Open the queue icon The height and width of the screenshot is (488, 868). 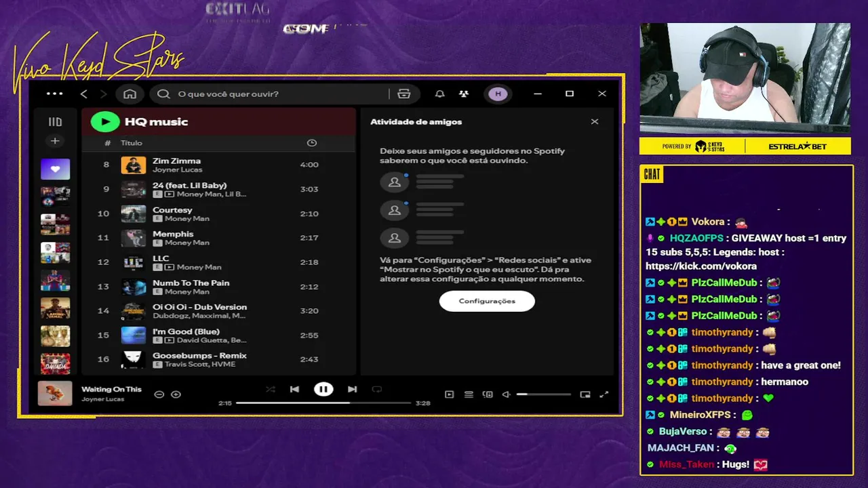pyautogui.click(x=469, y=394)
